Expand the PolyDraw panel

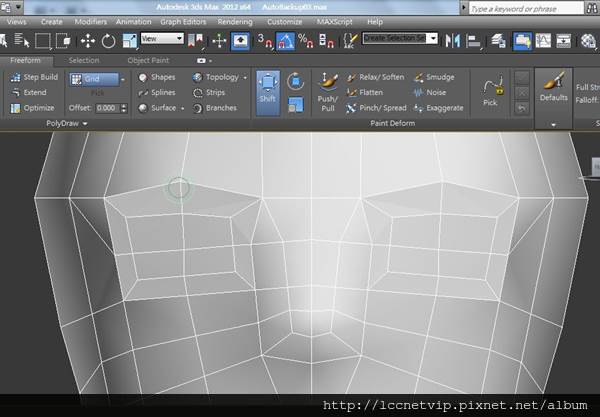pyautogui.click(x=67, y=123)
